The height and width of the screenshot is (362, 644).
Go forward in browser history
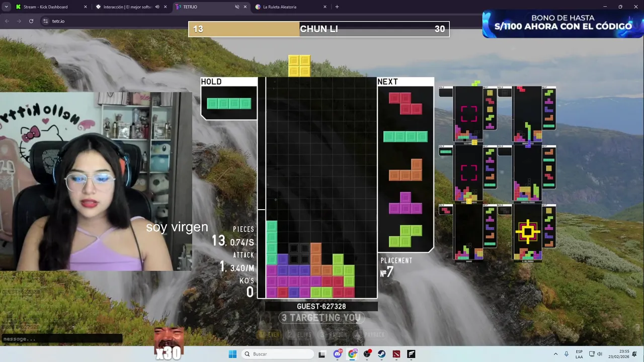[x=19, y=21]
